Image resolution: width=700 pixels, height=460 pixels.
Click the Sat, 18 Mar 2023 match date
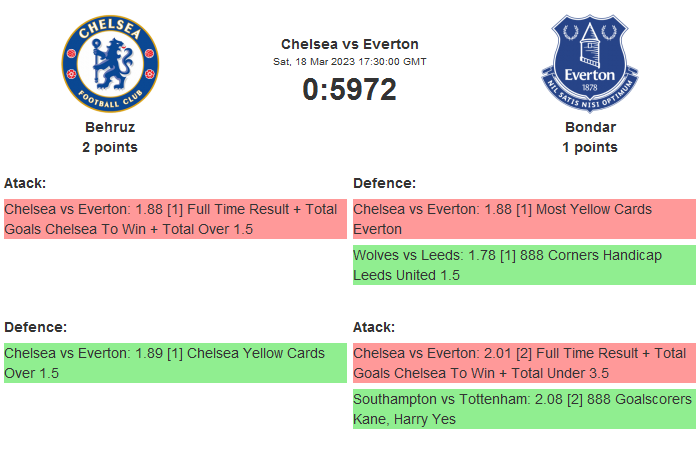click(x=350, y=61)
